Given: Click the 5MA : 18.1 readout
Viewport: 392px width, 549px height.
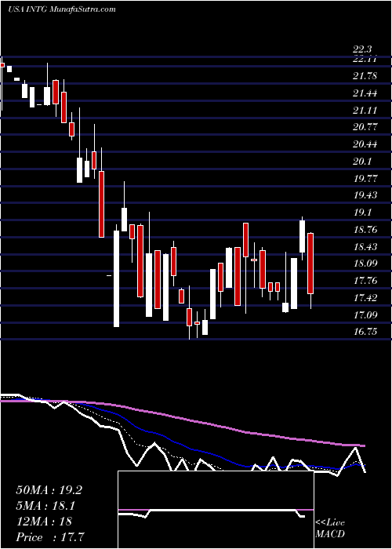Looking at the screenshot, I should pyautogui.click(x=45, y=506).
